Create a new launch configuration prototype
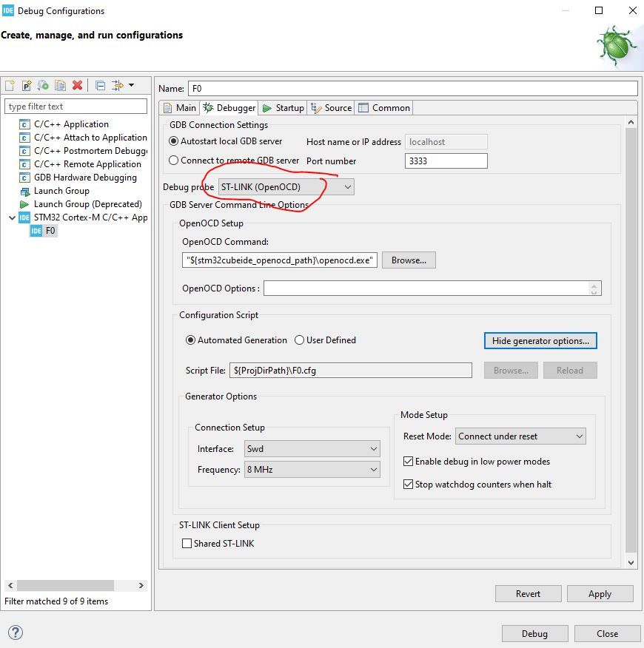Viewport: 644px width, 648px height. (27, 86)
